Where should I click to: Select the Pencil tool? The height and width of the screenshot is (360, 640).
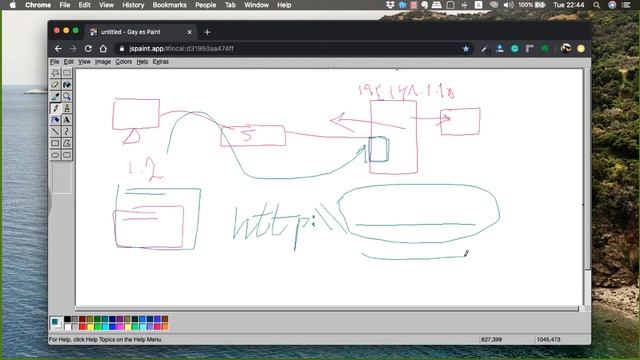click(x=55, y=108)
